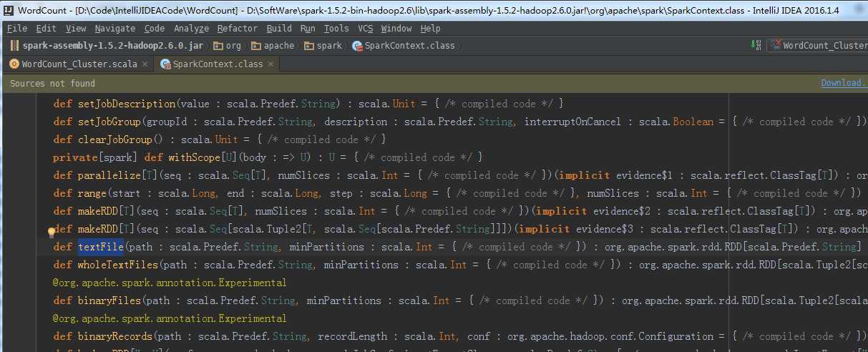Click the Scala icon on WordCount_Cluster.scala tab
Screen dimensions: 868x352
(x=14, y=64)
